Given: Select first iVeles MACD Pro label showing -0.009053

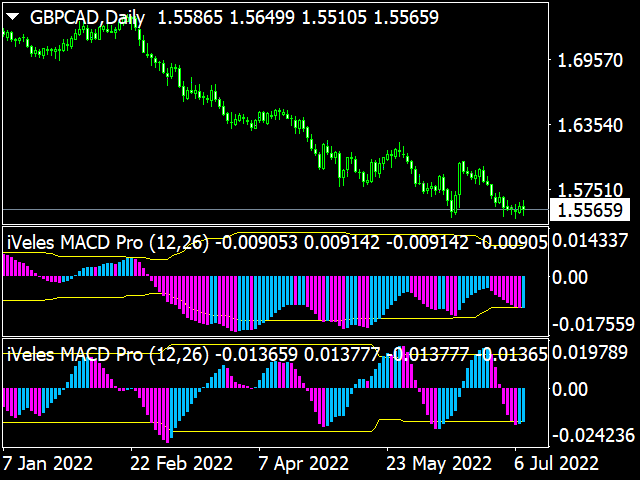Looking at the screenshot, I should pyautogui.click(x=277, y=243).
